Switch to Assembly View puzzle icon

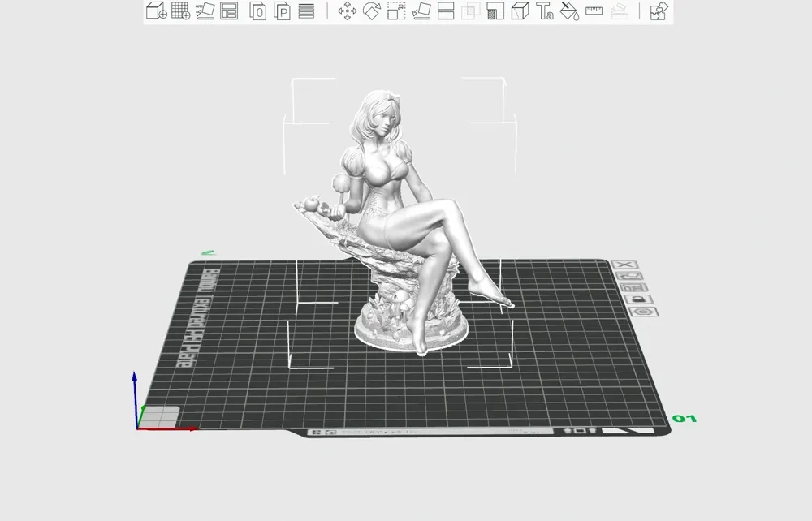[x=659, y=11]
